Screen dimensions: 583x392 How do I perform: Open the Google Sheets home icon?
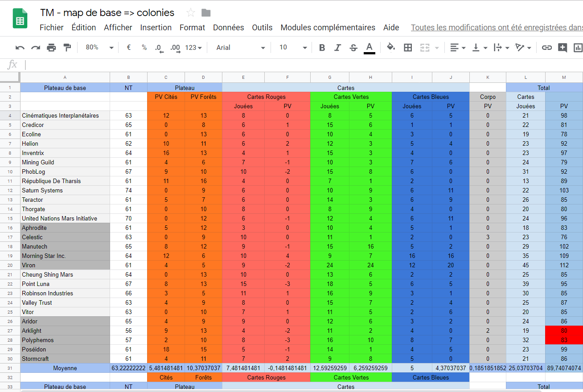click(20, 19)
